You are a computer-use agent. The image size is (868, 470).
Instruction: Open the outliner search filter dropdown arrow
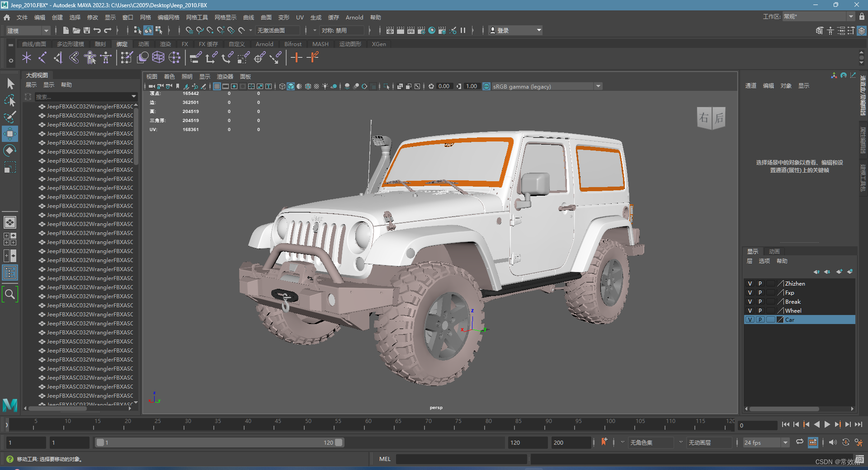[134, 96]
